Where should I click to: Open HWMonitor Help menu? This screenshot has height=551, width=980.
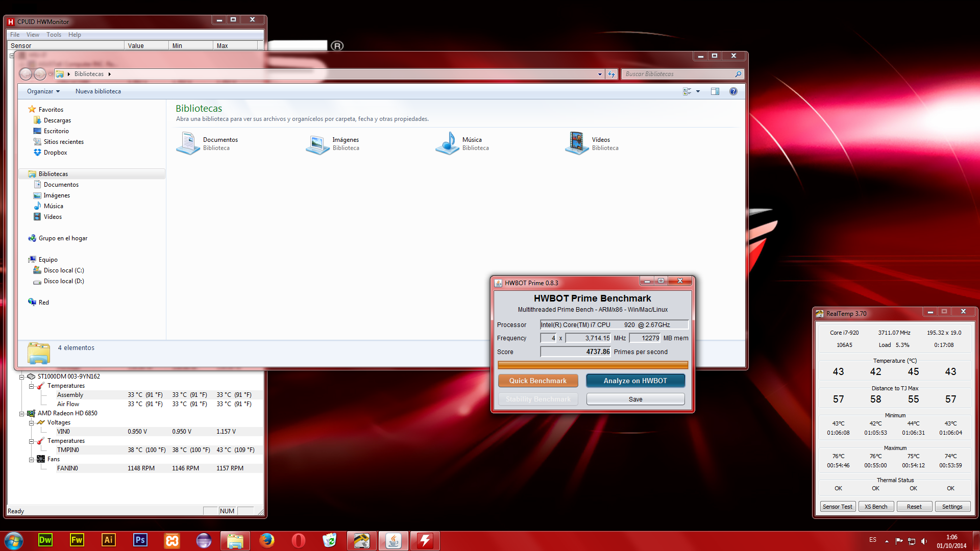click(75, 35)
